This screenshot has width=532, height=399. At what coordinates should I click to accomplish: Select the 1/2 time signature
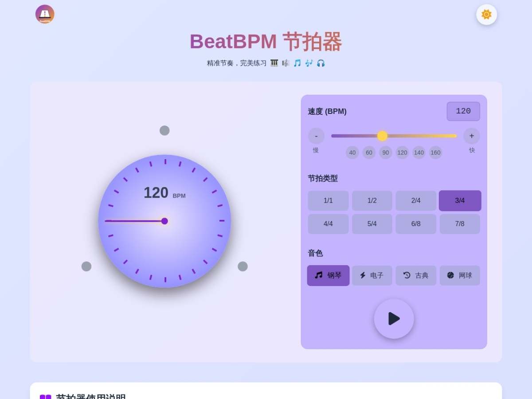click(x=372, y=200)
